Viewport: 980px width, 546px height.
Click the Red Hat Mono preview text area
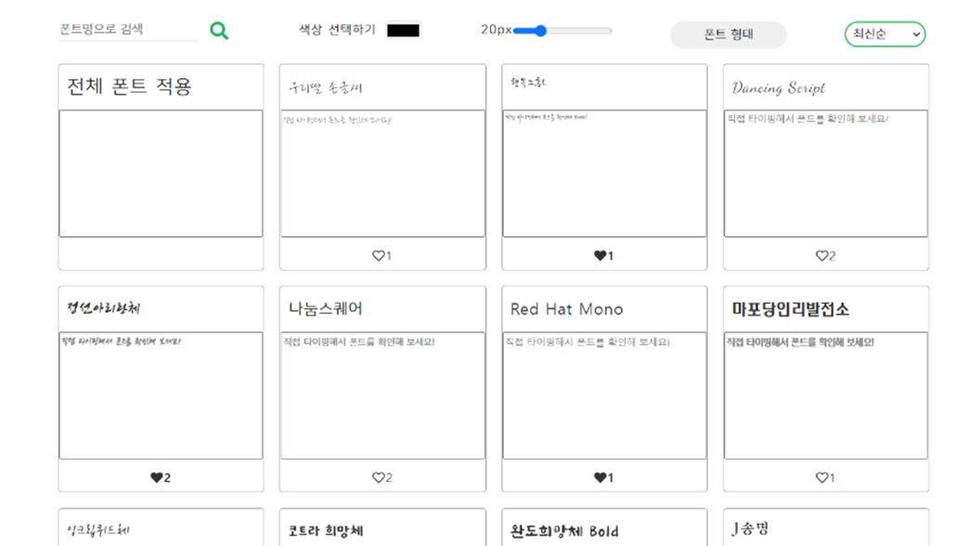604,396
